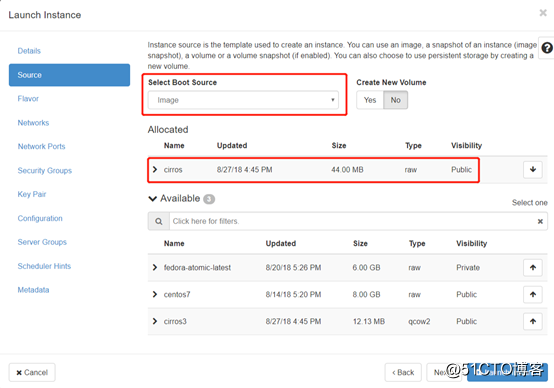The width and height of the screenshot is (554, 388).
Task: Click in the filters input field
Action: 353,221
